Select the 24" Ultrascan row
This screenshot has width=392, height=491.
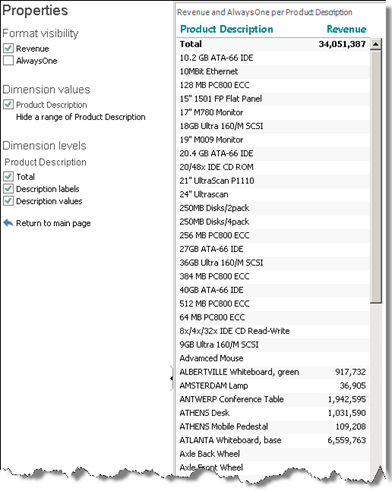point(273,195)
